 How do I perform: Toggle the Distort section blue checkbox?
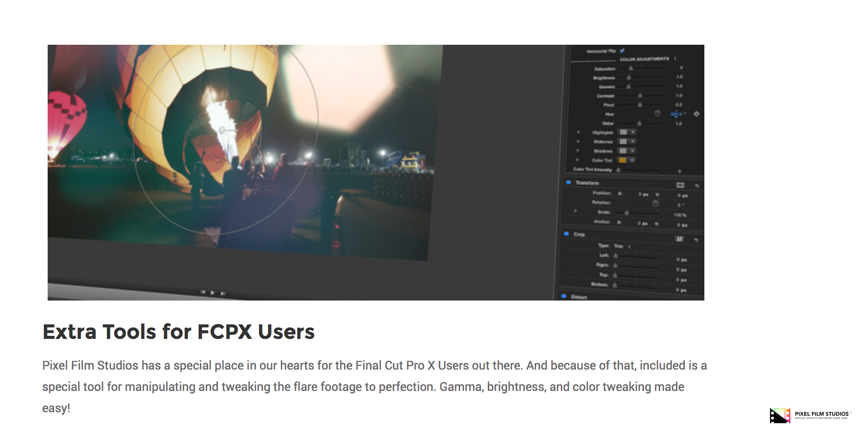[564, 296]
